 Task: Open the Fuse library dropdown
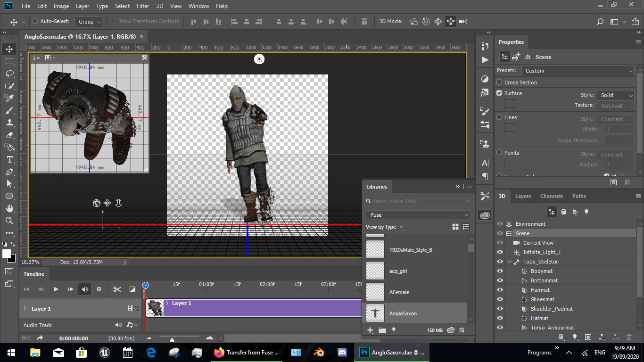click(x=418, y=214)
